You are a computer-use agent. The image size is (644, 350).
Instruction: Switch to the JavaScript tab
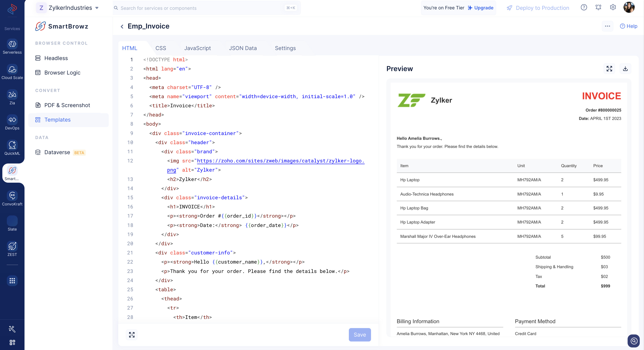pos(198,48)
